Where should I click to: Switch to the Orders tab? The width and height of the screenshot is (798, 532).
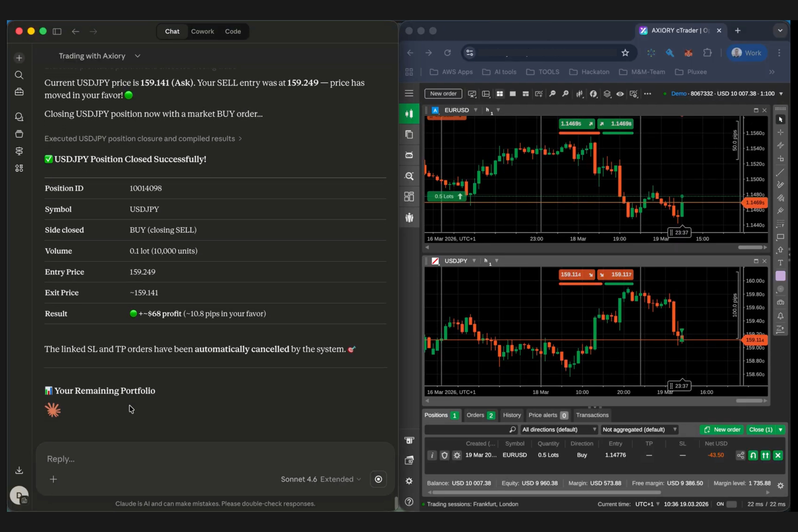coord(480,415)
